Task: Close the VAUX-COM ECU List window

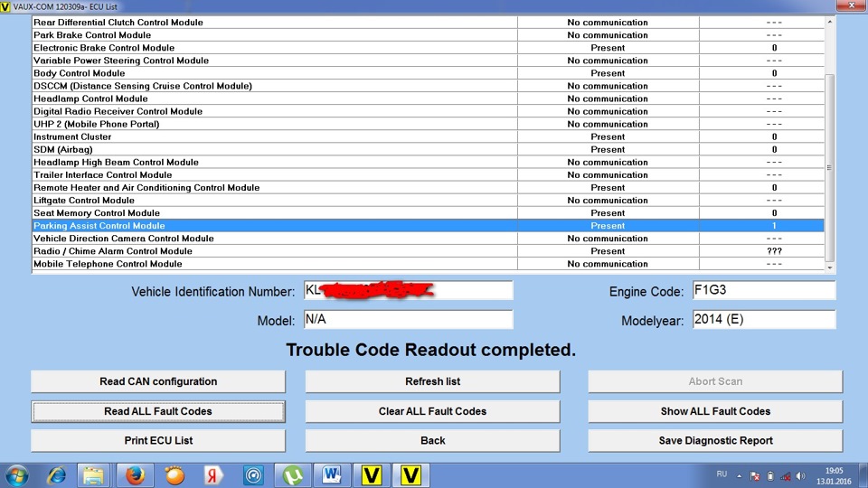Action: [x=852, y=5]
